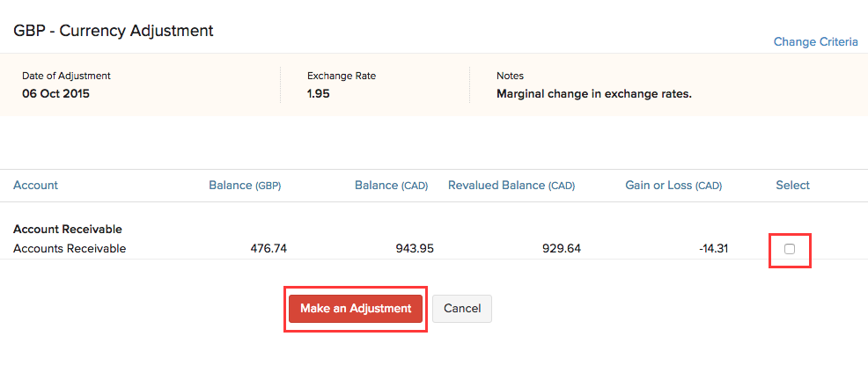
Task: Click the Select column header
Action: point(792,186)
